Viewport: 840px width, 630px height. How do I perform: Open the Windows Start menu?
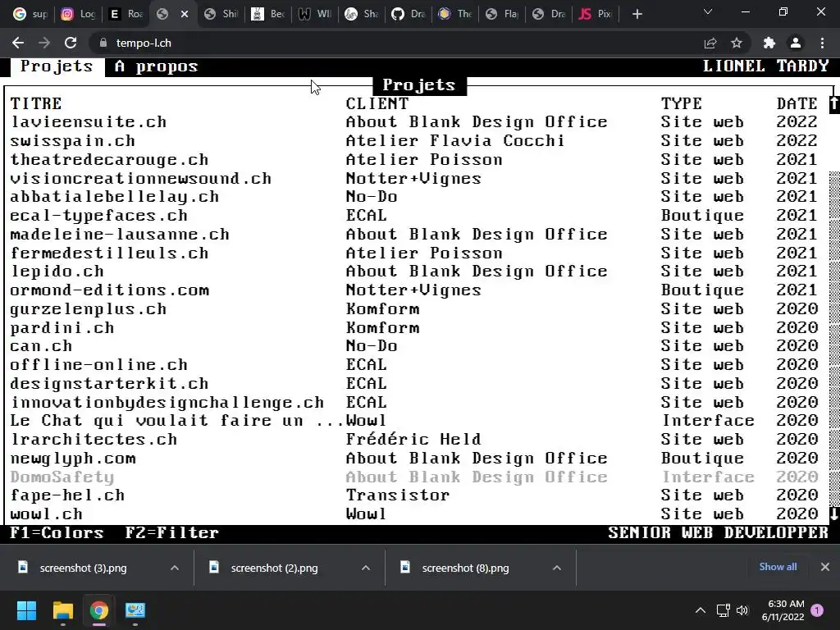coord(26,610)
